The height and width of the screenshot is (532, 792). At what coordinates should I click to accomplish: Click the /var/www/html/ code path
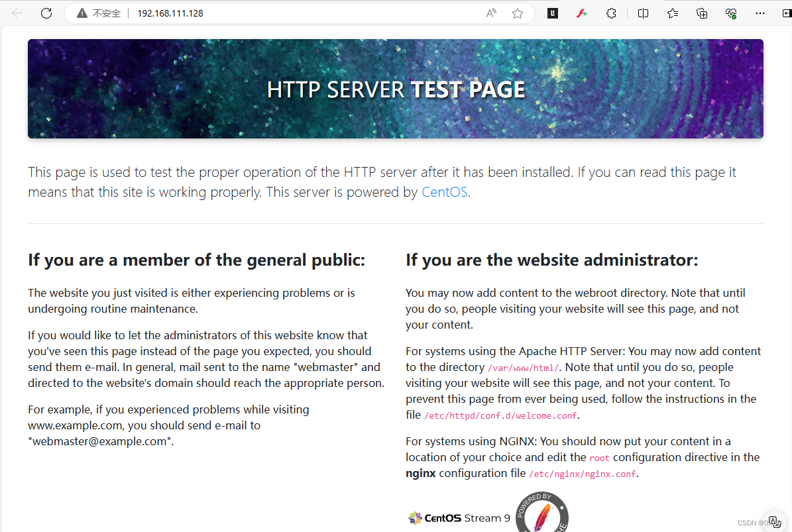click(523, 368)
